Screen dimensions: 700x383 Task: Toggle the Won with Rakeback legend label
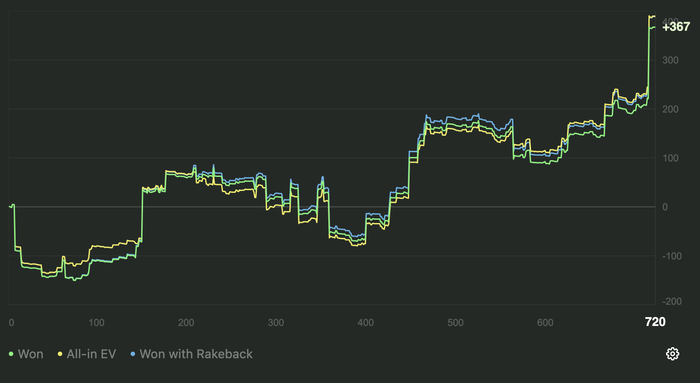[196, 354]
